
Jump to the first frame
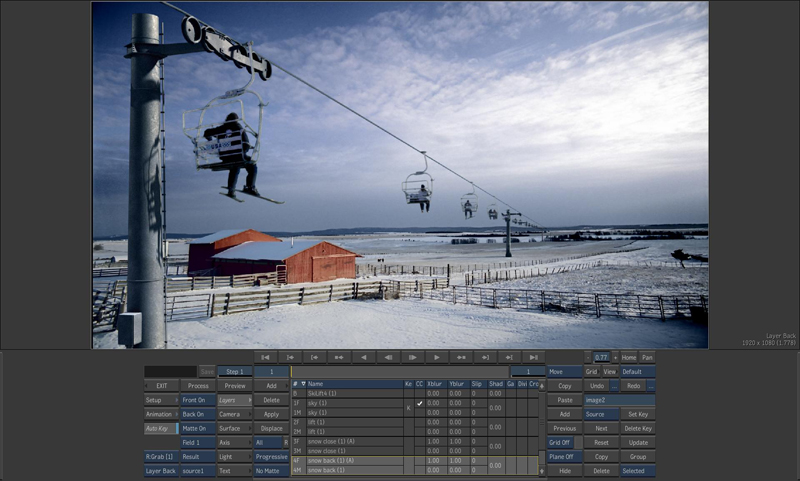[265, 357]
